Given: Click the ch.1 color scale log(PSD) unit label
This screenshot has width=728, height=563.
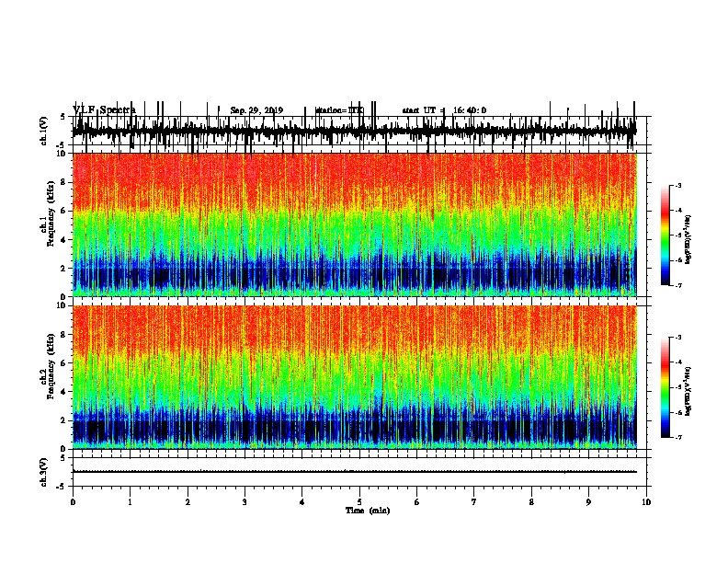Looking at the screenshot, I should click(x=688, y=240).
